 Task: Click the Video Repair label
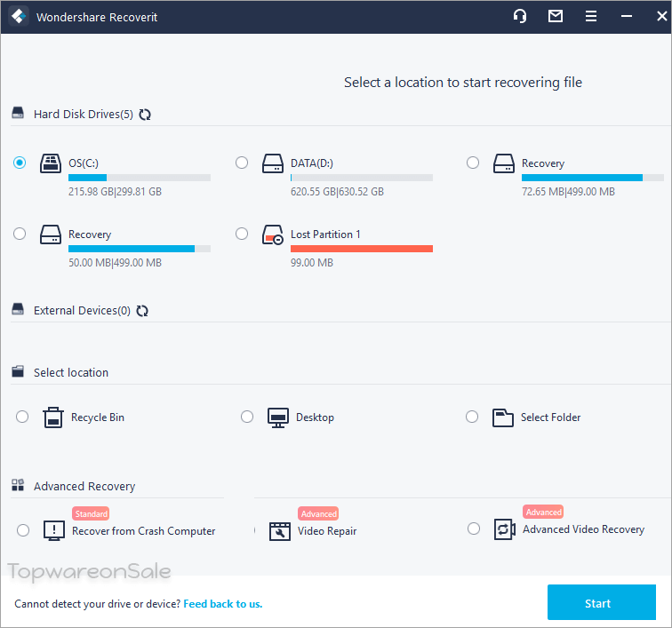tap(327, 531)
